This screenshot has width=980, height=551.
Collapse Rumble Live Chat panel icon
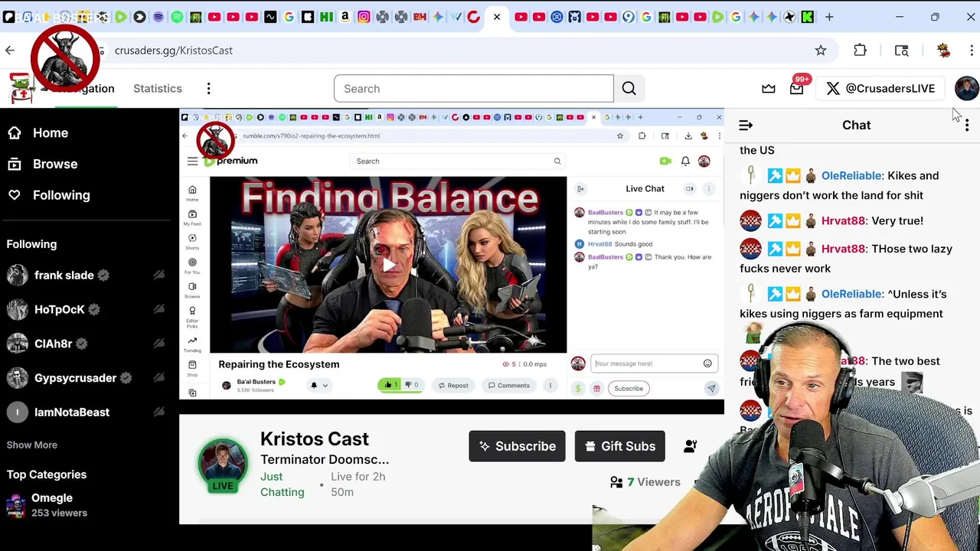point(580,189)
